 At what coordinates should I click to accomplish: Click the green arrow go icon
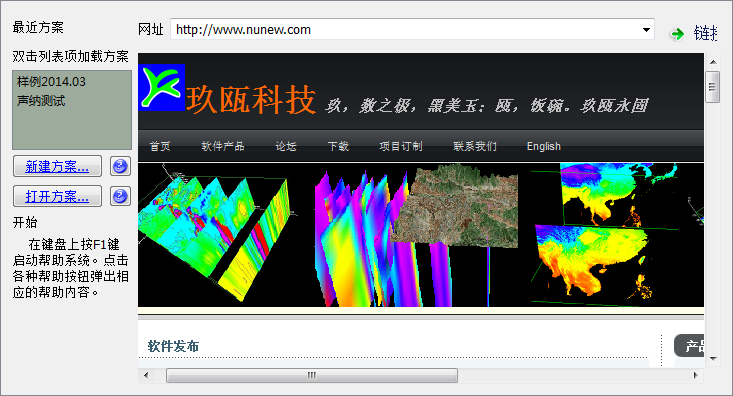pyautogui.click(x=677, y=34)
